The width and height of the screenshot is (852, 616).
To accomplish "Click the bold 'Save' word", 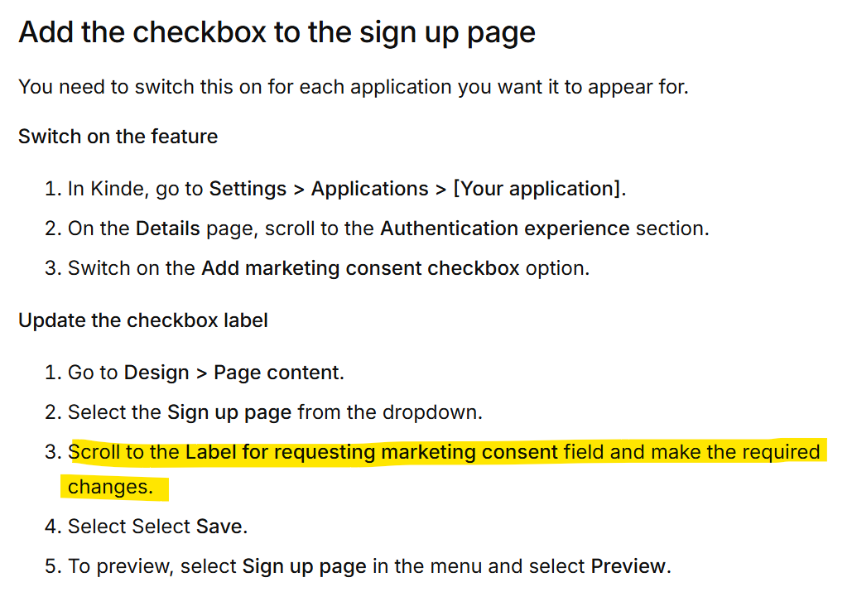I will point(219,527).
